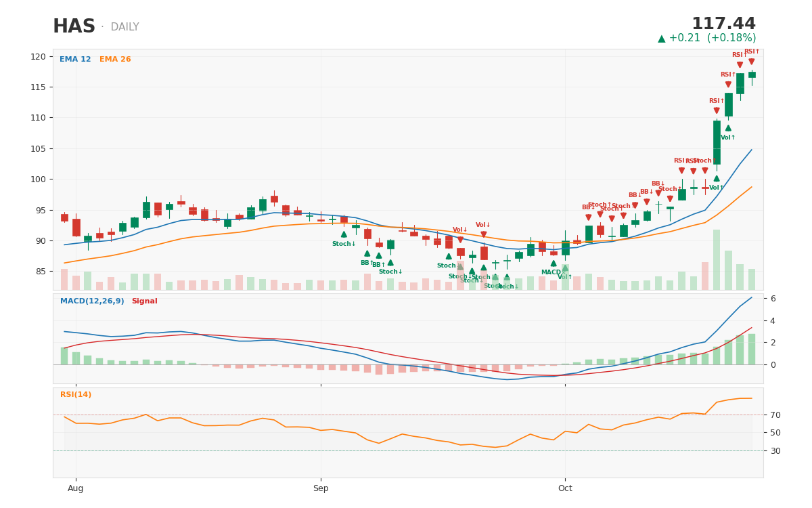The width and height of the screenshot is (812, 508).
Task: Click the green up-triangle icon beside the change value
Action: point(662,39)
